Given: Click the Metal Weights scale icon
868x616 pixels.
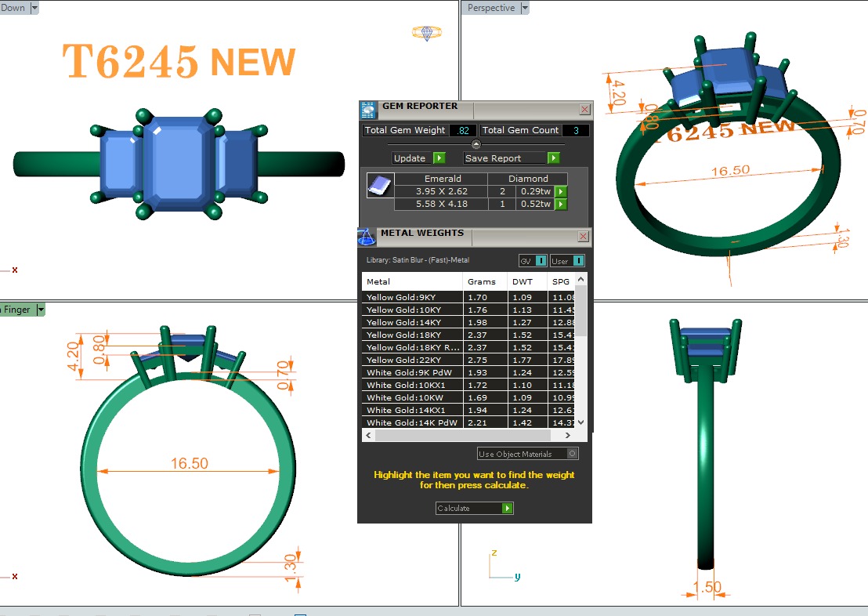Looking at the screenshot, I should (367, 236).
